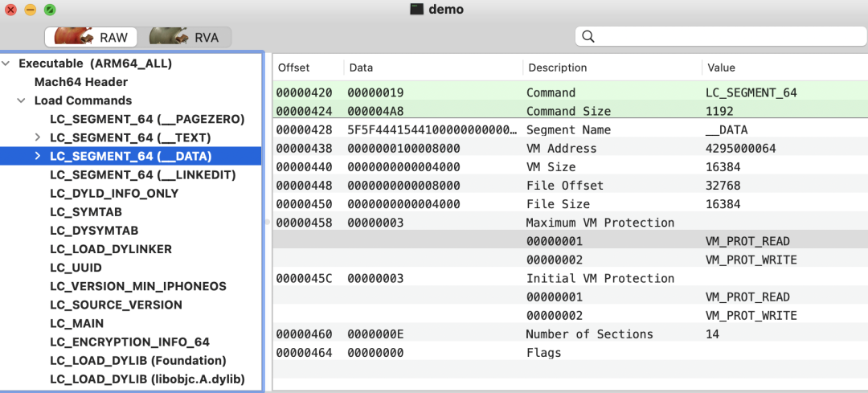
Task: Click the __DATA value cell
Action: (x=727, y=130)
